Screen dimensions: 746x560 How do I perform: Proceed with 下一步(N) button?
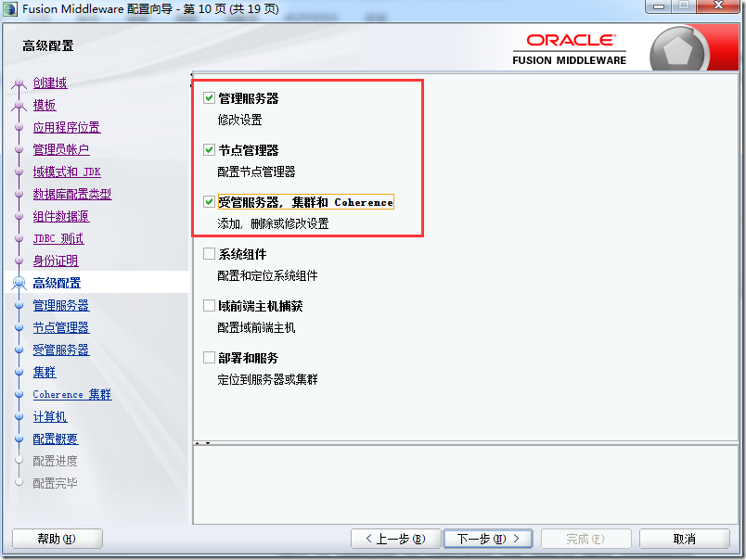[488, 539]
